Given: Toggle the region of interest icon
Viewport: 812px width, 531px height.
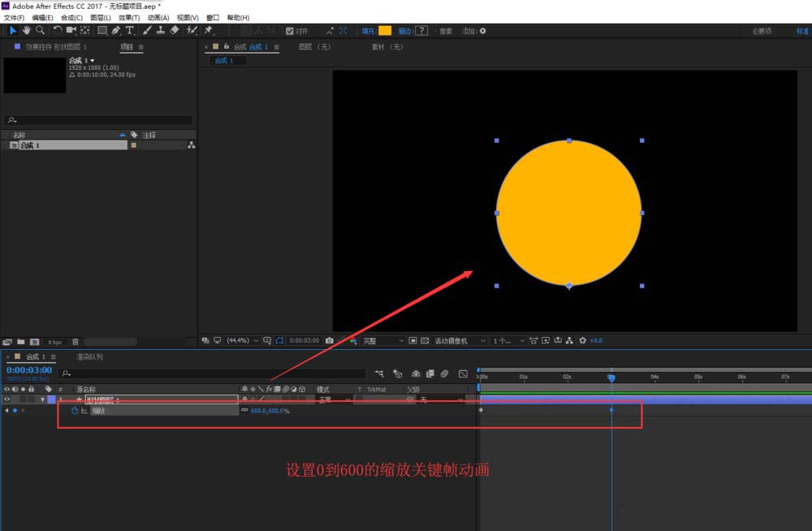Looking at the screenshot, I should coord(412,340).
